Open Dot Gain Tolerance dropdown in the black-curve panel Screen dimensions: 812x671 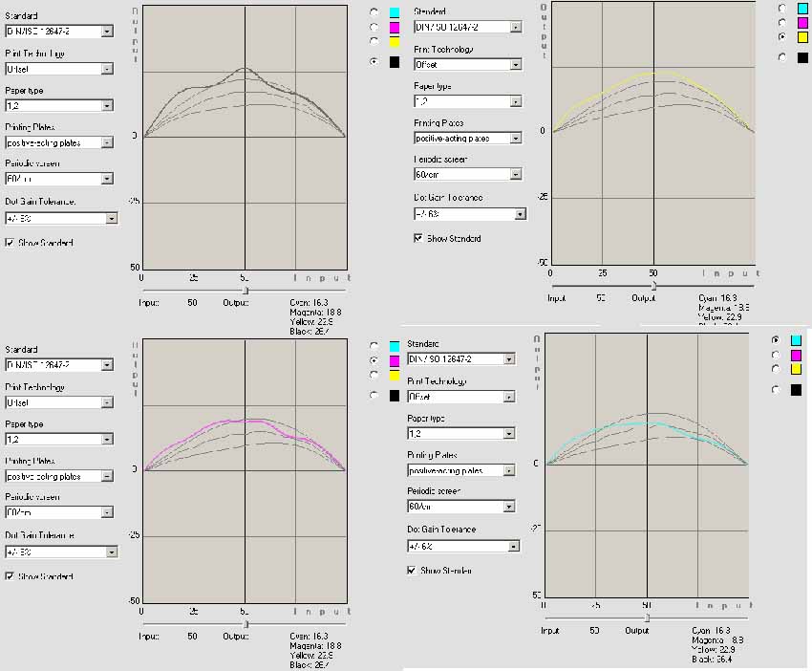coord(112,219)
